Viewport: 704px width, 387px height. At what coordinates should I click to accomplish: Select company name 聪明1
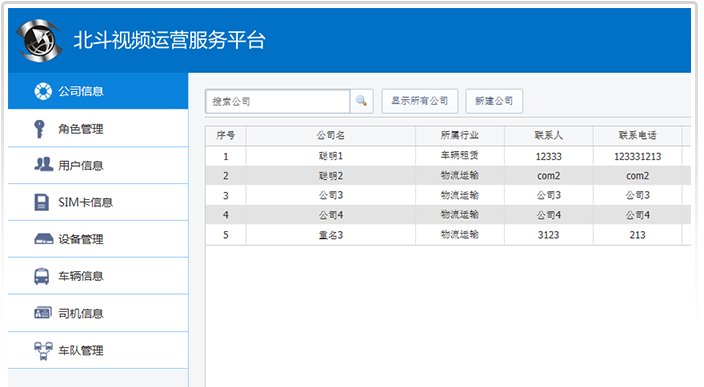(331, 156)
